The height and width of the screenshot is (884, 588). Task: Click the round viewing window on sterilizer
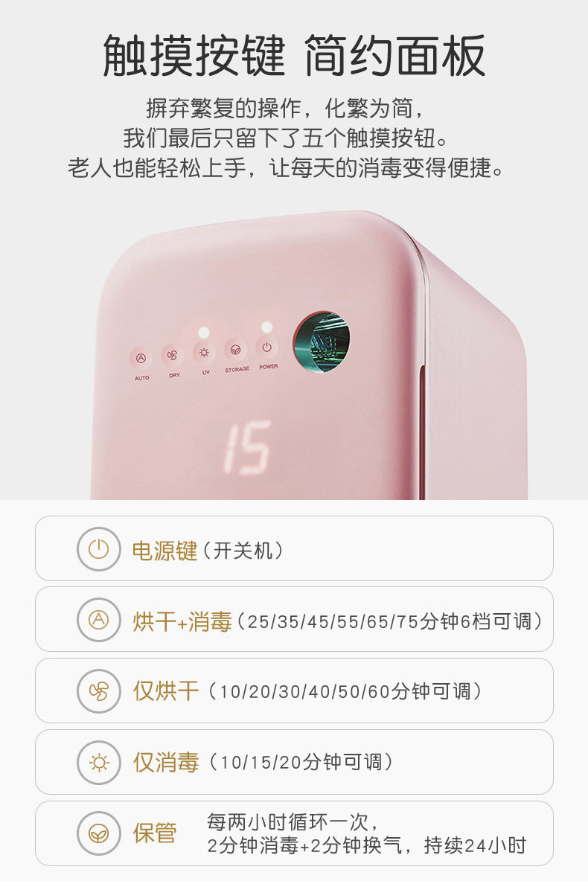point(322,342)
